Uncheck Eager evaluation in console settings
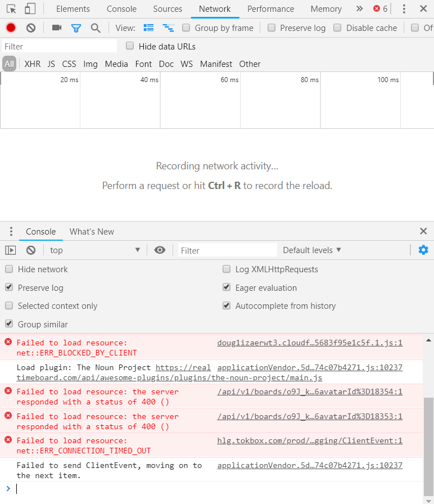Image resolution: width=434 pixels, height=504 pixels. click(x=227, y=287)
